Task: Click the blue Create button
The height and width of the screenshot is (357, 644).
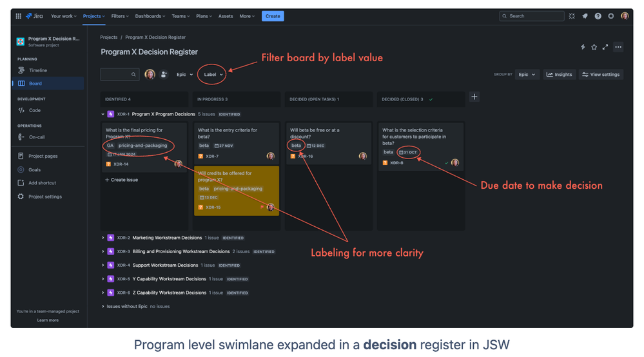Action: tap(273, 16)
